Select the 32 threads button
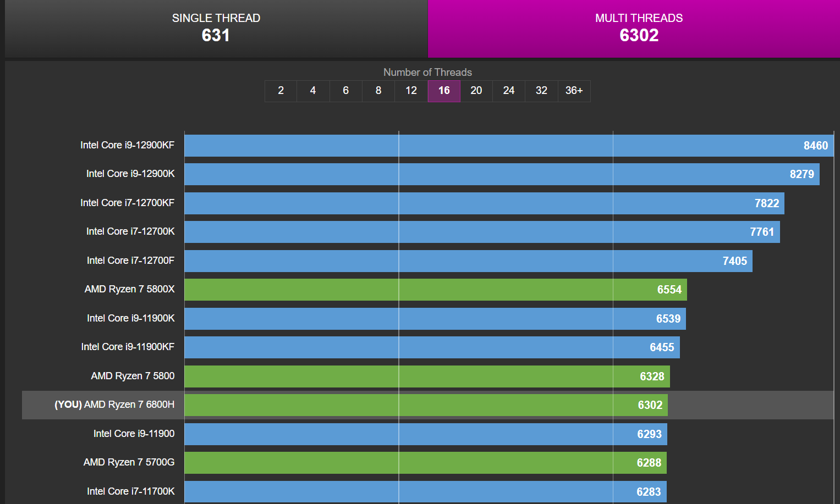This screenshot has height=504, width=840. pyautogui.click(x=541, y=91)
